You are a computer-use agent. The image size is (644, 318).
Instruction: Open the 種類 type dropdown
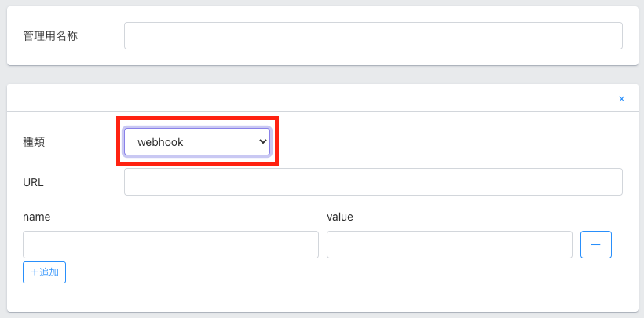coord(197,142)
